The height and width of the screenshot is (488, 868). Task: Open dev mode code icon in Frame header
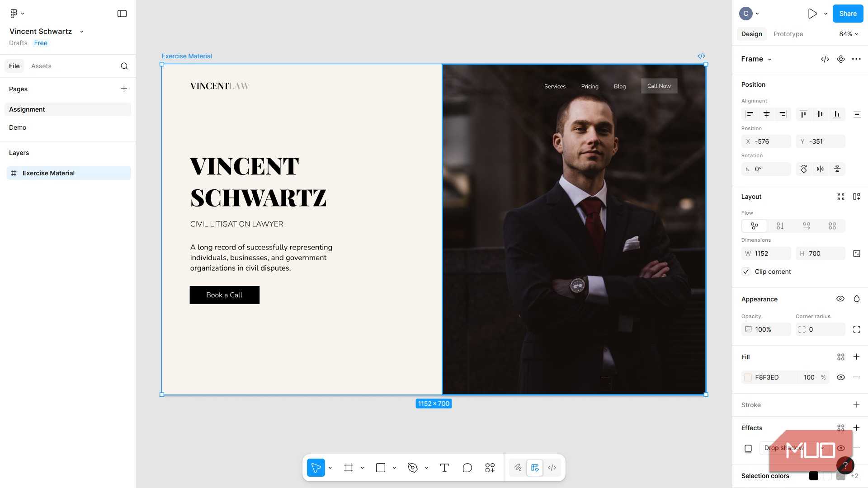pyautogui.click(x=825, y=59)
